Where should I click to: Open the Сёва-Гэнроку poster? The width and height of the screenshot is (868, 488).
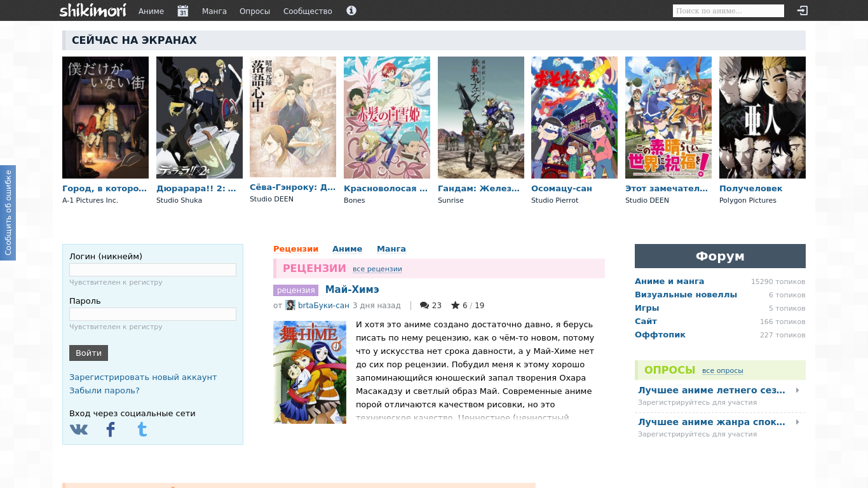coord(293,117)
